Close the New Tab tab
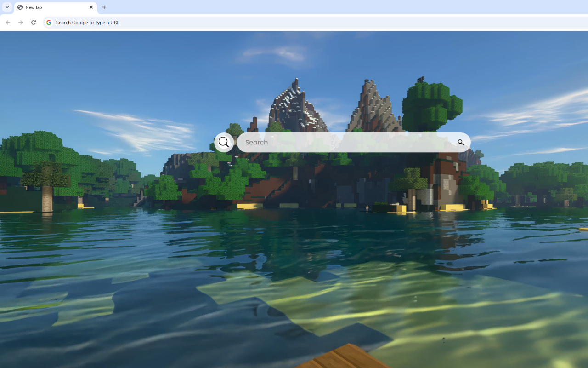Screen dimensions: 588x368 [x=91, y=7]
